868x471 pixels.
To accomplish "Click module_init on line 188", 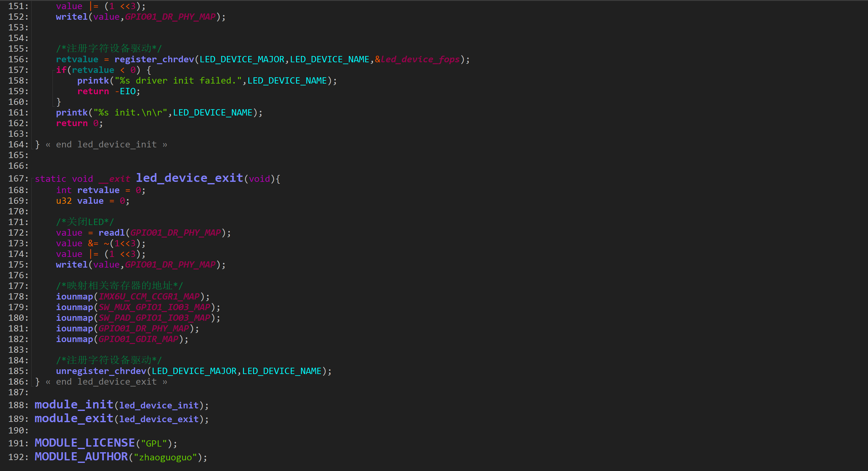I will (x=74, y=404).
